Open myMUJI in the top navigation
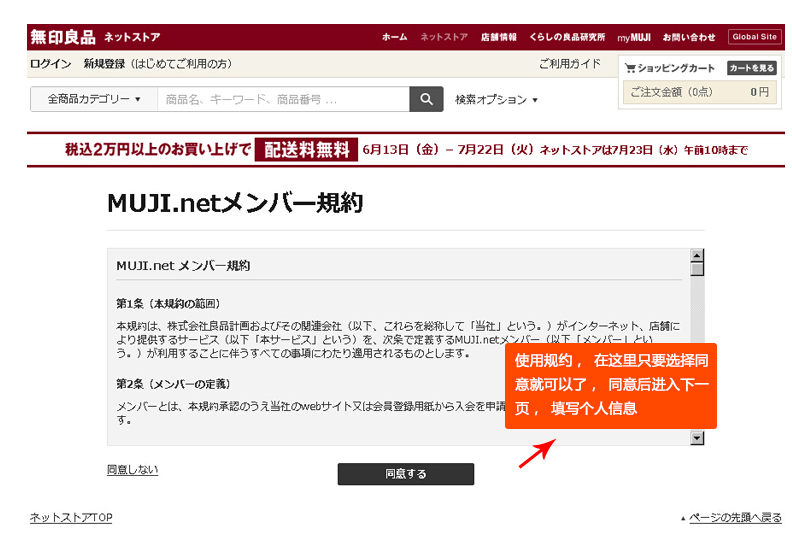The image size is (792, 540). pos(634,37)
